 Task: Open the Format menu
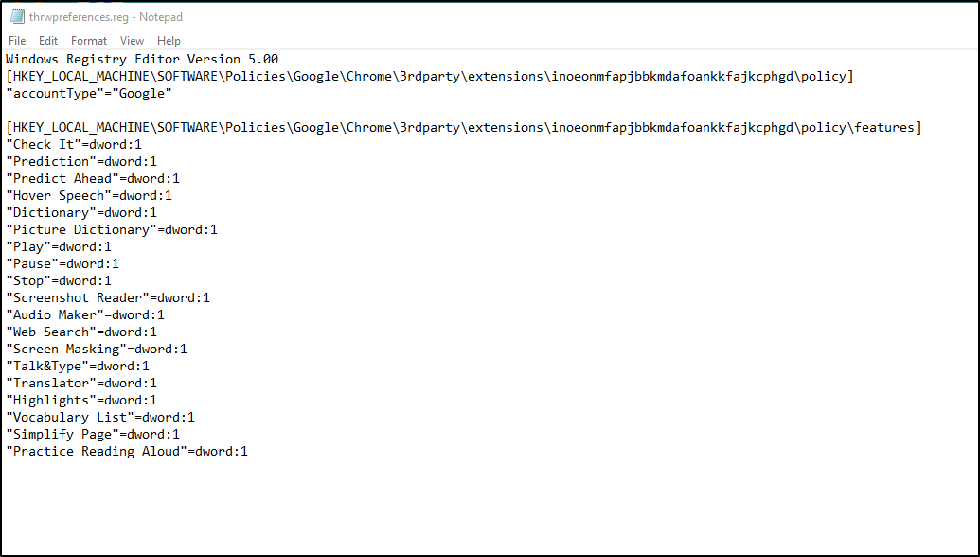89,41
